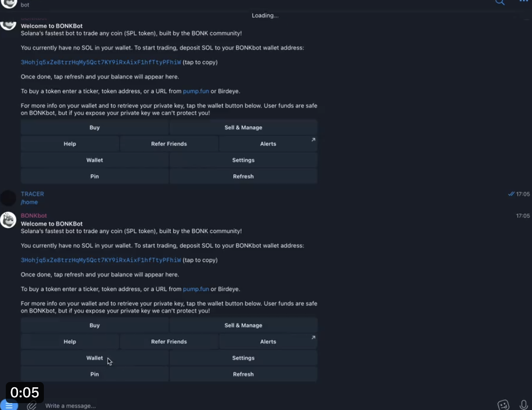Viewport: 532px width, 410px height.
Task: Click the /home command link
Action: coord(29,202)
